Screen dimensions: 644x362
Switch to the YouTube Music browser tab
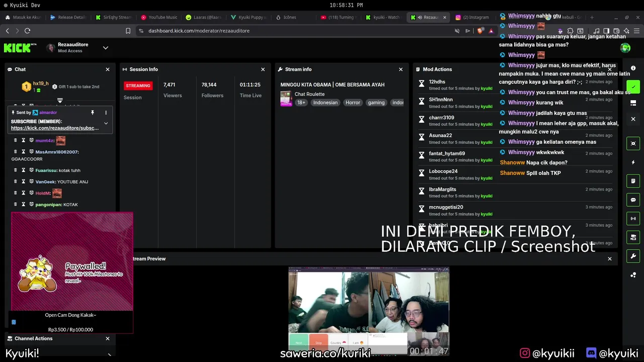(x=159, y=17)
